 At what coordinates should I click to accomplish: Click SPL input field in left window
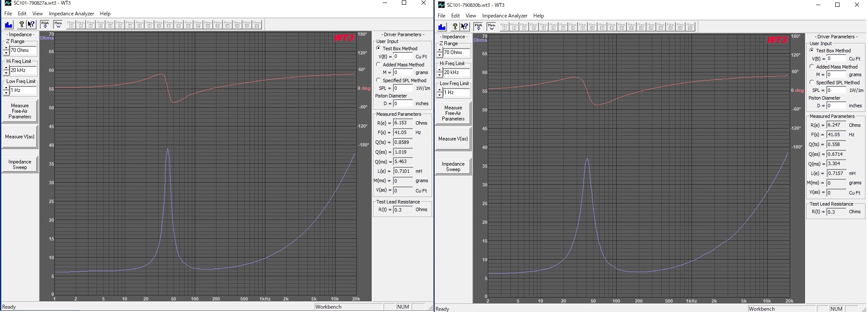click(403, 88)
